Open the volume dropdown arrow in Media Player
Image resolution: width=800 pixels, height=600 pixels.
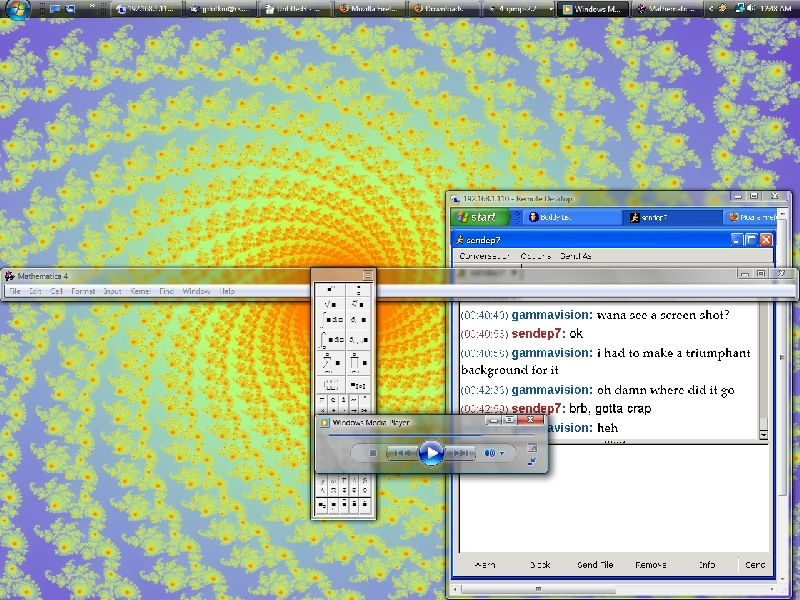(x=503, y=453)
